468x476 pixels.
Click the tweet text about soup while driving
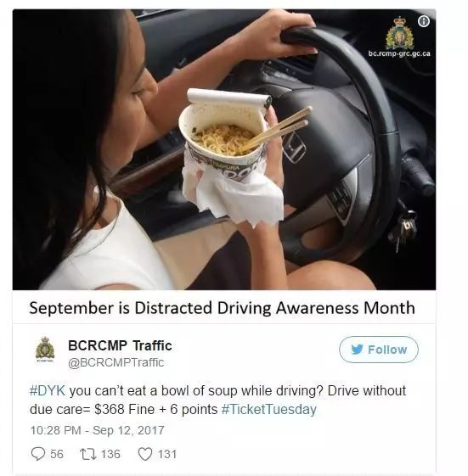click(218, 400)
